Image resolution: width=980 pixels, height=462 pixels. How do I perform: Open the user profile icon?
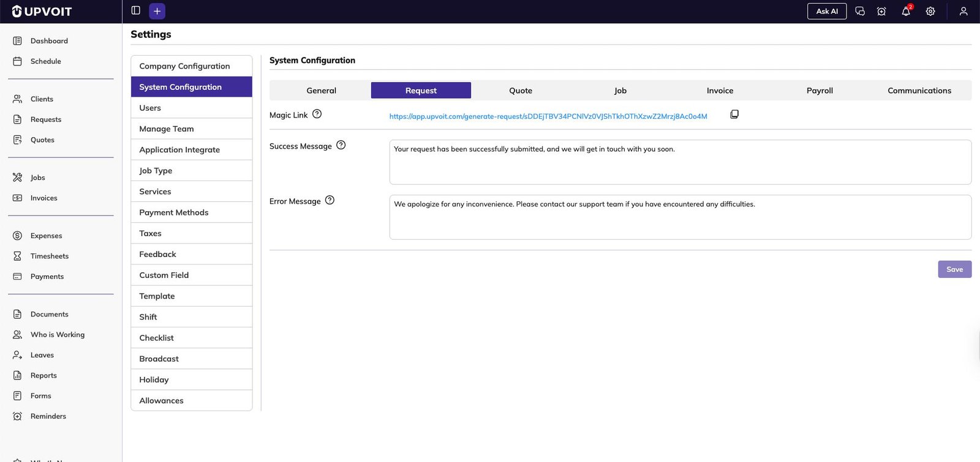tap(963, 12)
